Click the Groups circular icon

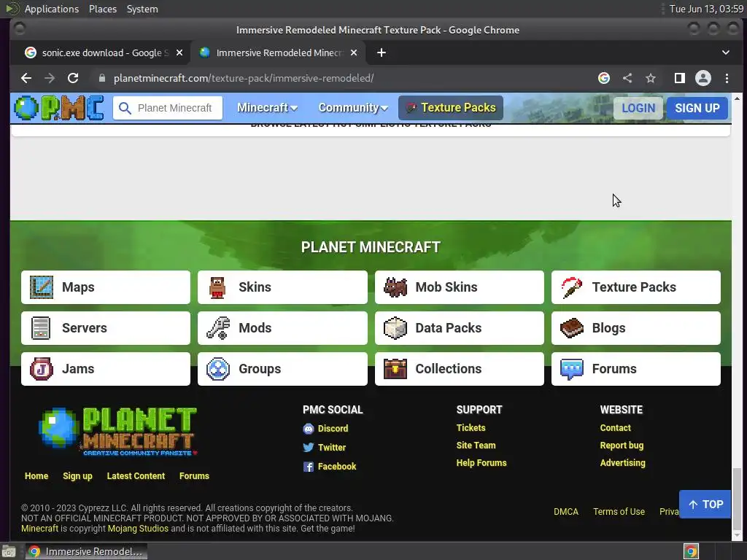[x=218, y=369]
